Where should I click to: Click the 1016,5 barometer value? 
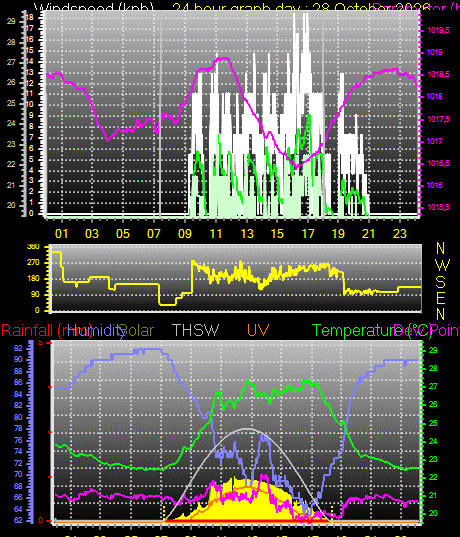[x=438, y=163]
